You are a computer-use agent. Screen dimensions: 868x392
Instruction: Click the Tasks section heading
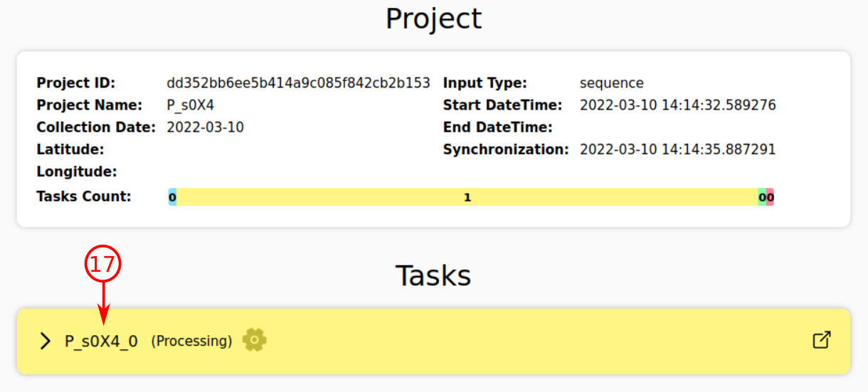pos(433,275)
